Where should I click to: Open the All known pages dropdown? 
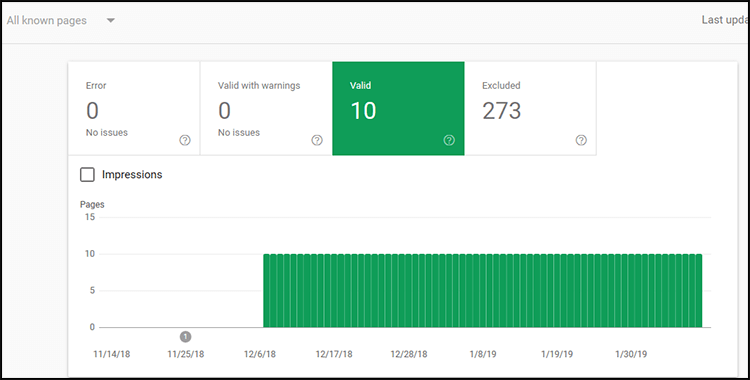coord(60,21)
